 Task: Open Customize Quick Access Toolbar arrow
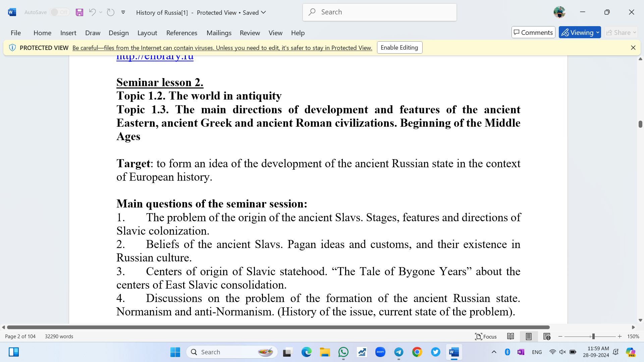[x=123, y=12]
